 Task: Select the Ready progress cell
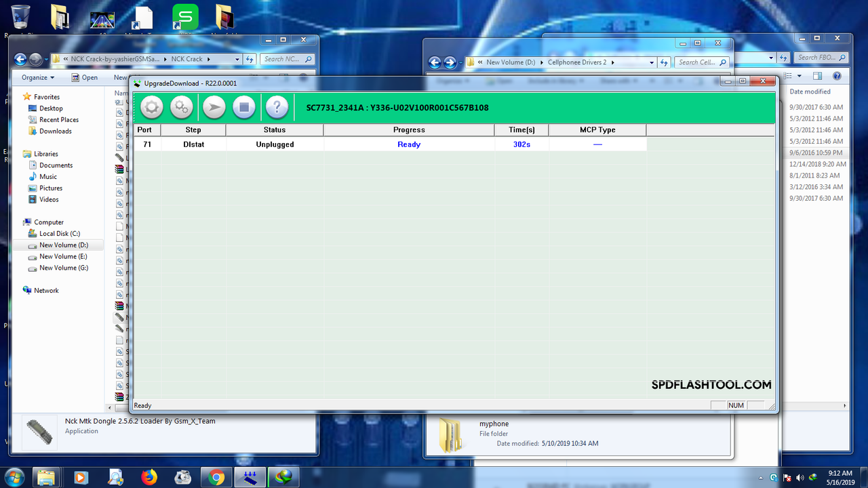(409, 144)
